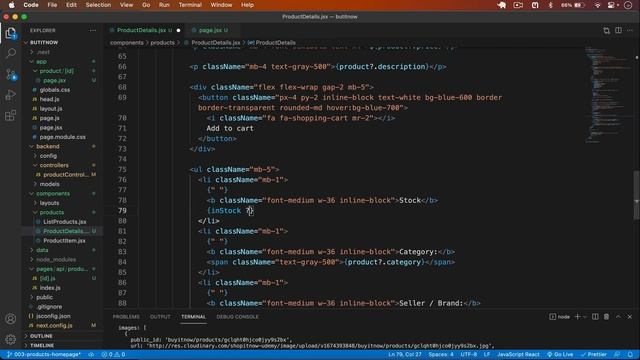The height and width of the screenshot is (360, 640).
Task: Click JavaScript React language mode
Action: pos(518,354)
